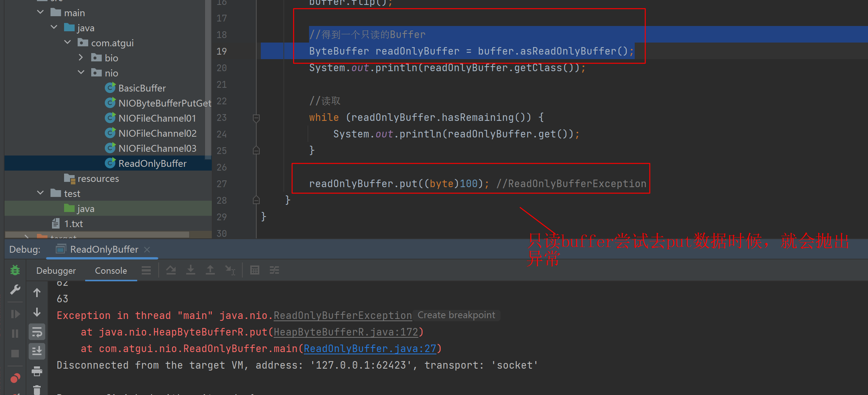Collapse the test folder chevron

point(40,193)
